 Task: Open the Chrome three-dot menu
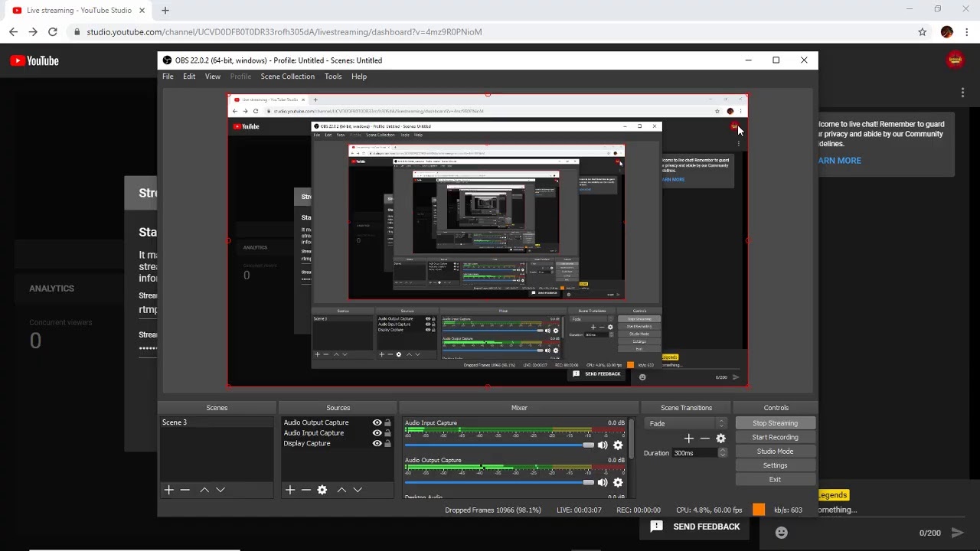(x=968, y=32)
